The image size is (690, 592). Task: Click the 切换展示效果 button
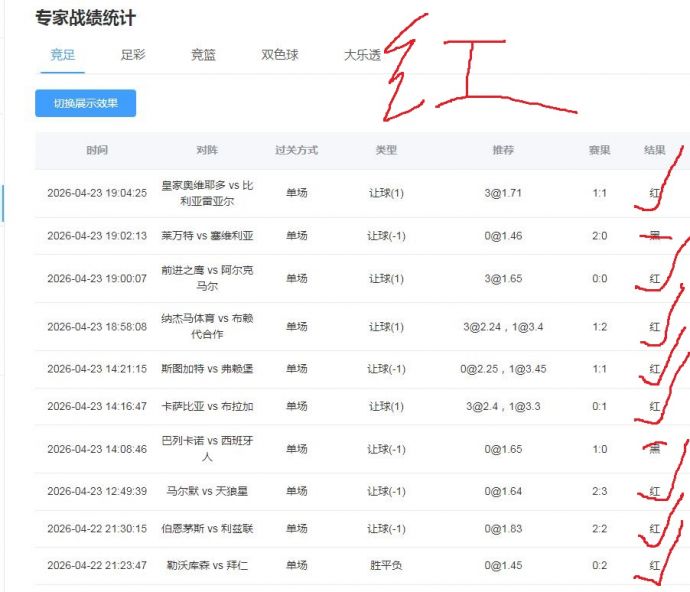[85, 103]
